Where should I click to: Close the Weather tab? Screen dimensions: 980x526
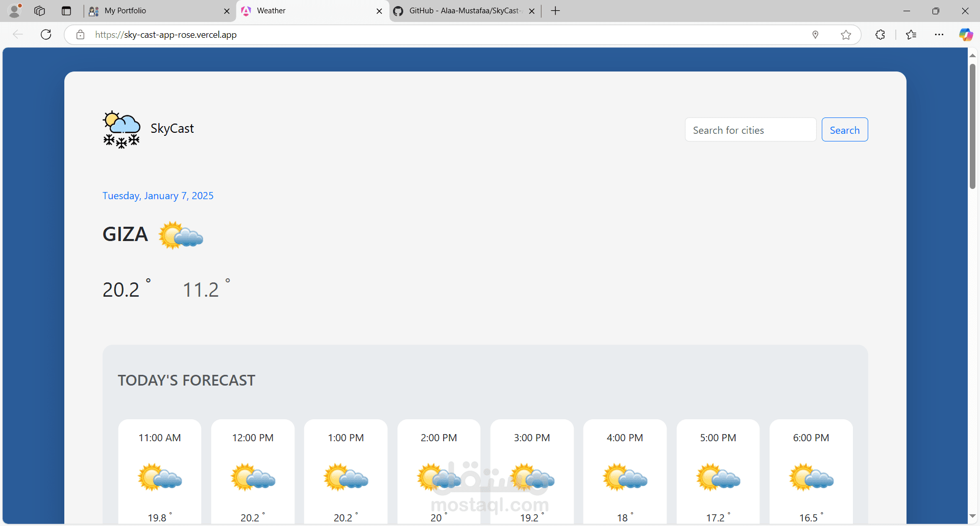pyautogui.click(x=379, y=11)
